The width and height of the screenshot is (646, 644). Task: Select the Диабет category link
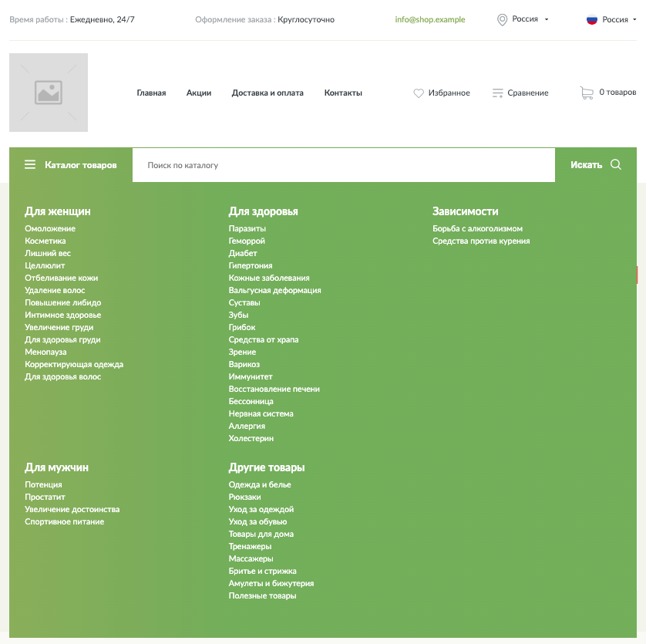coord(243,254)
